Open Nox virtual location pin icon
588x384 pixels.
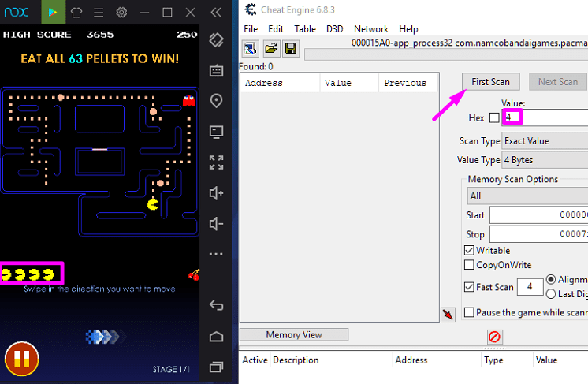pos(217,100)
